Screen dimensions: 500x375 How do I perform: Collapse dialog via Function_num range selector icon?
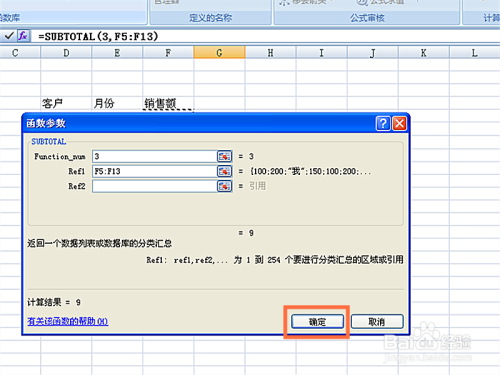point(224,156)
